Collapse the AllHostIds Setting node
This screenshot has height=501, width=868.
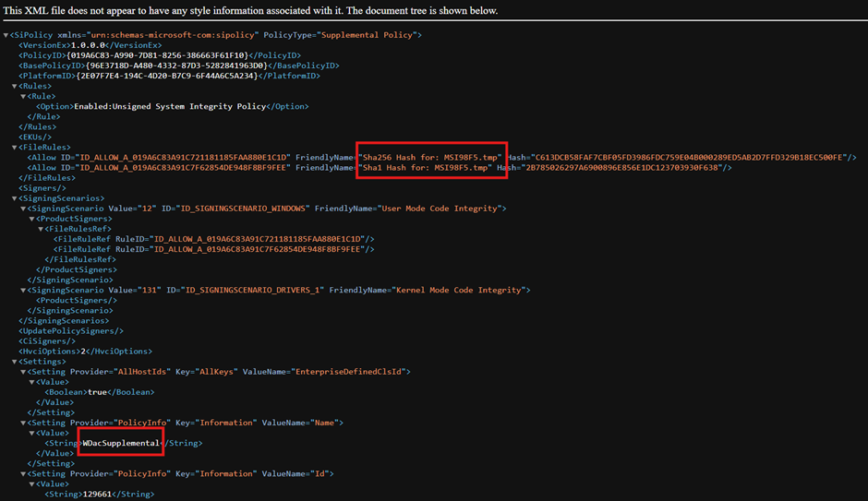click(x=24, y=371)
